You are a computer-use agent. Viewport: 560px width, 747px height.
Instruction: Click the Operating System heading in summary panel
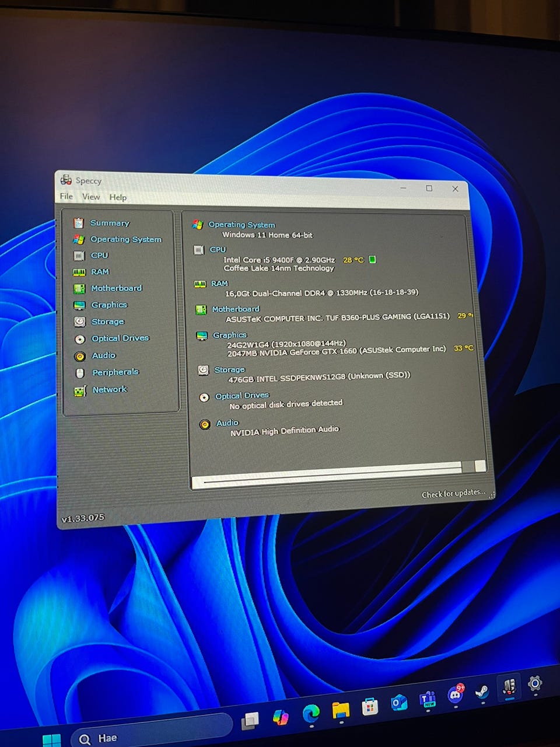pyautogui.click(x=242, y=225)
